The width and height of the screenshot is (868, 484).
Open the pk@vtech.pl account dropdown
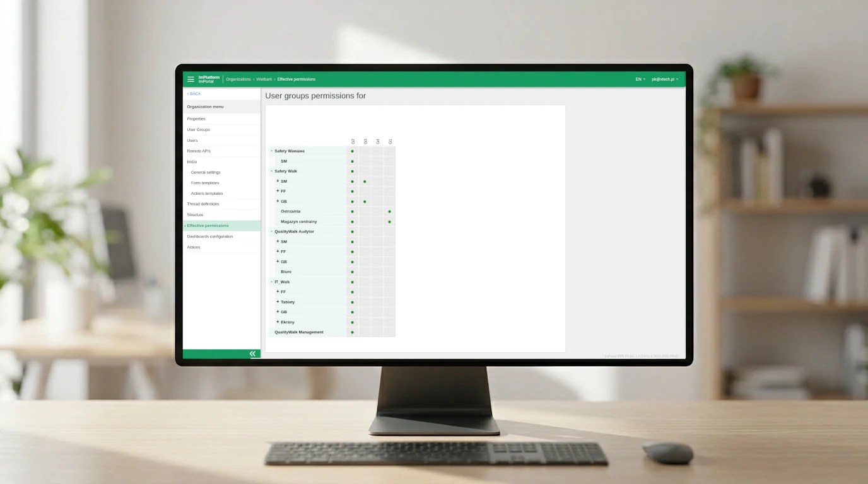[665, 79]
